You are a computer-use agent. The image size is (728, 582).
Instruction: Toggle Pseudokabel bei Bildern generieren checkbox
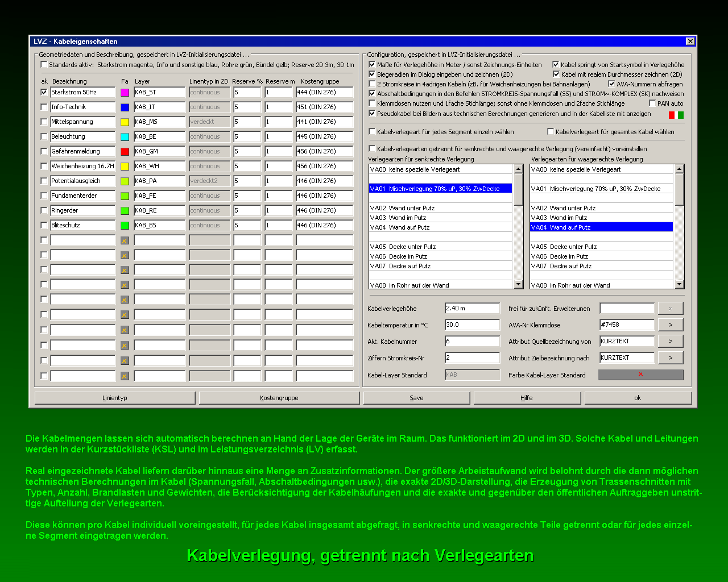click(x=372, y=114)
